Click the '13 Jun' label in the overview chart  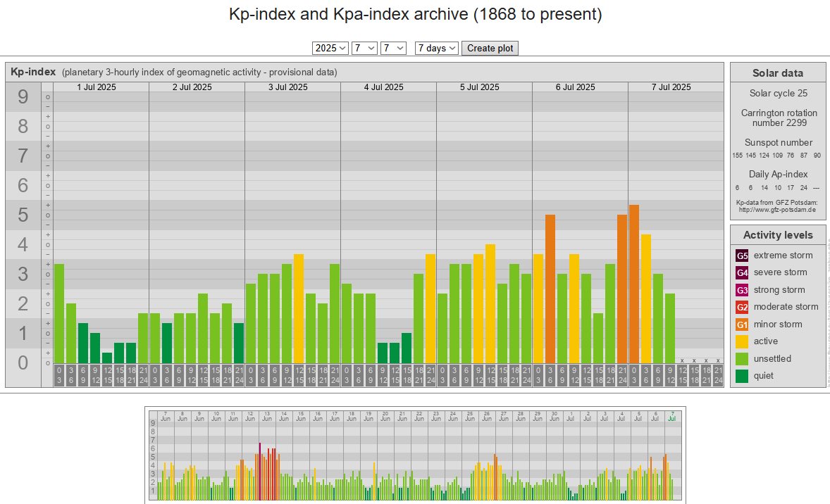[267, 416]
